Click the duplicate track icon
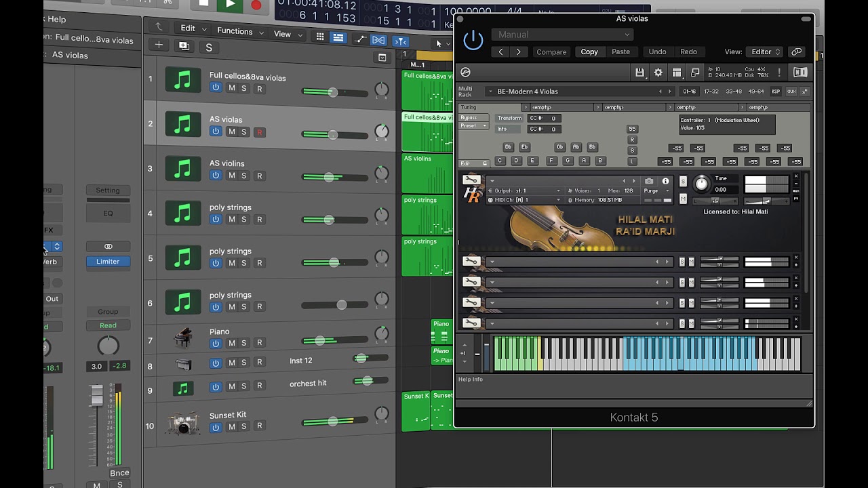Image resolution: width=868 pixels, height=488 pixels. click(x=184, y=45)
